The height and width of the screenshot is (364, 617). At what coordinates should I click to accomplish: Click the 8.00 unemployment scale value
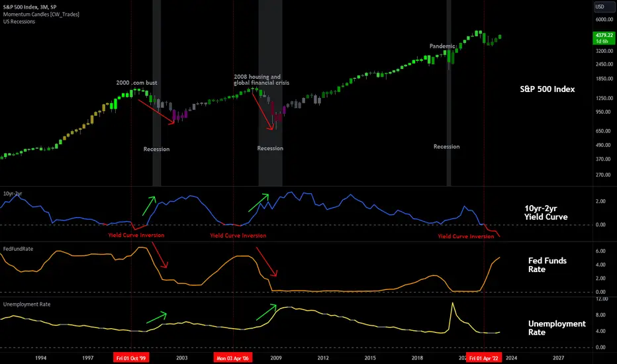pyautogui.click(x=600, y=315)
